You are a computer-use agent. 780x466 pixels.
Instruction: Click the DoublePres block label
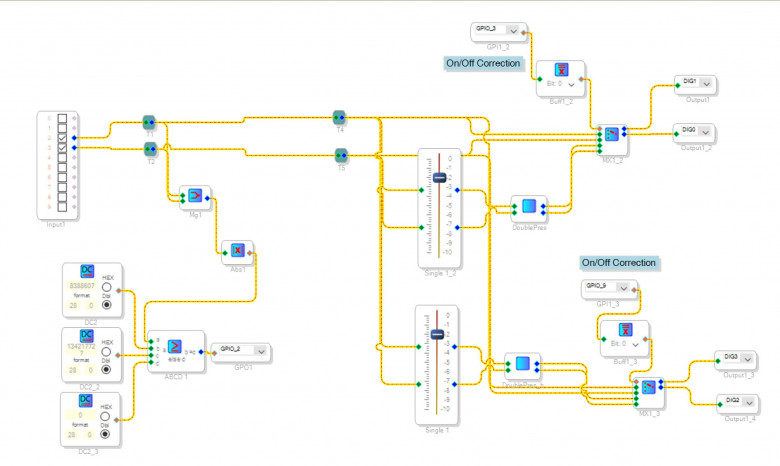click(529, 227)
